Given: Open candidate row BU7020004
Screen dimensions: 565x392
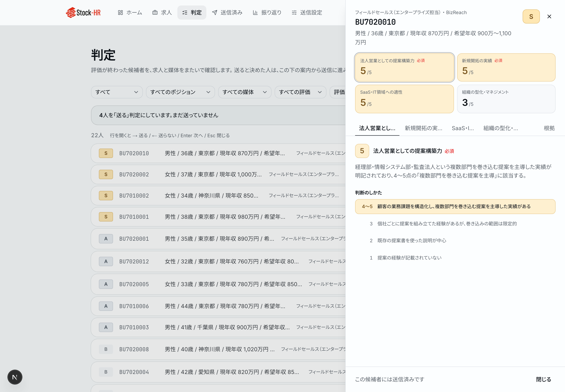Looking at the screenshot, I should [218, 372].
